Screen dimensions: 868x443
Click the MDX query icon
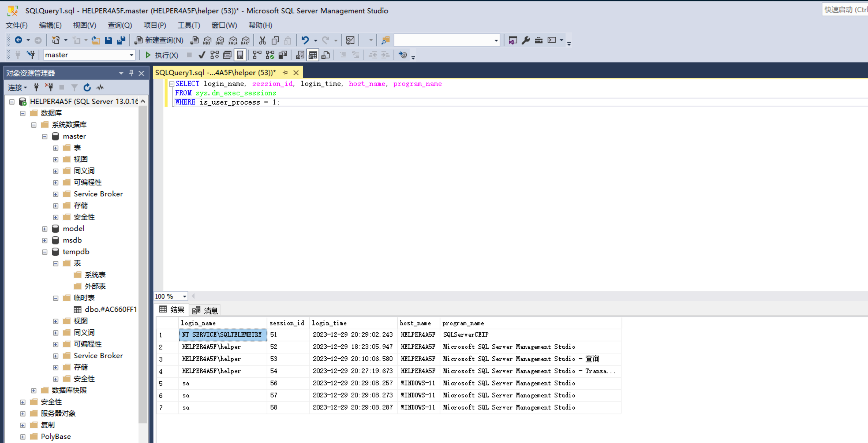[x=207, y=40]
